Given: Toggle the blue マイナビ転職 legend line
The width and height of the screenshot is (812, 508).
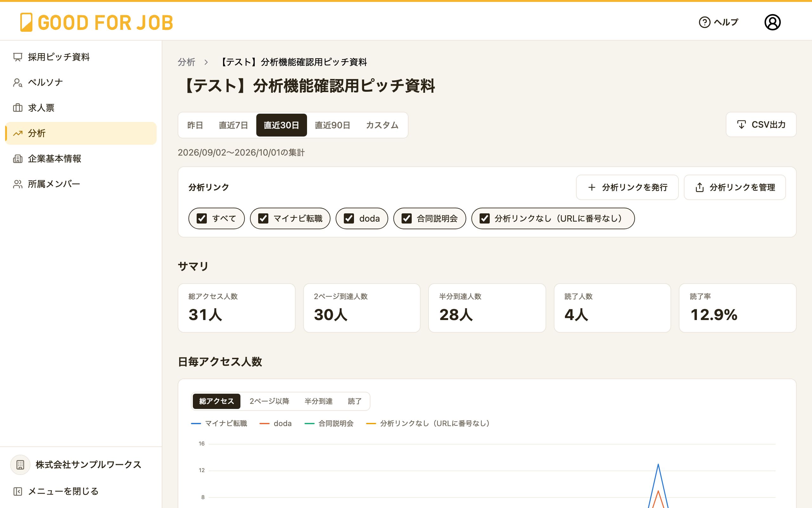Looking at the screenshot, I should [196, 424].
